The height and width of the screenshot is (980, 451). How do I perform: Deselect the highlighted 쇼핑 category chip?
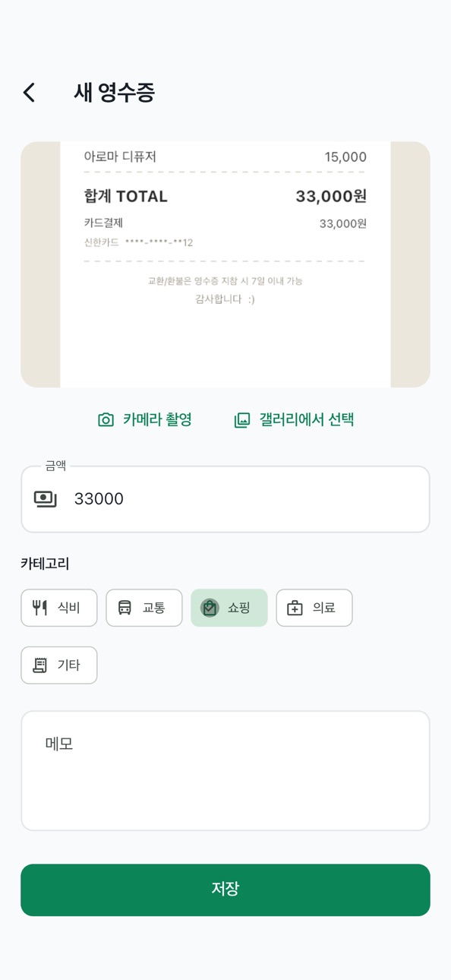[x=229, y=608]
